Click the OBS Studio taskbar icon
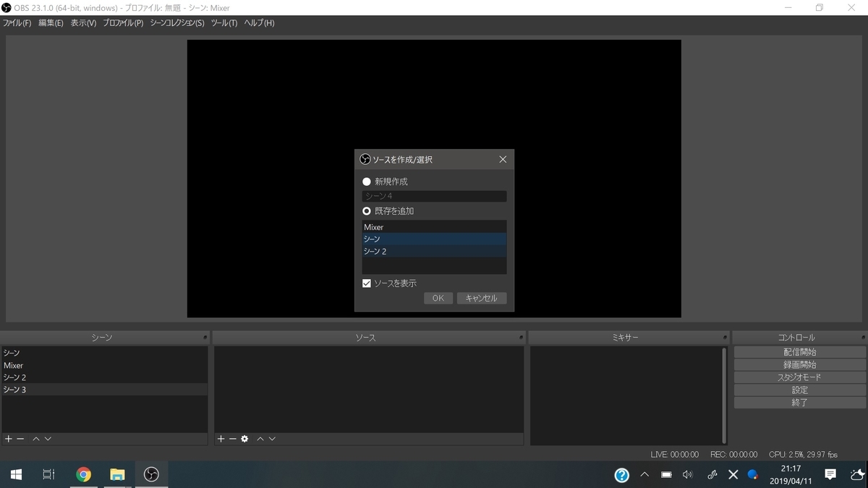 coord(151,474)
